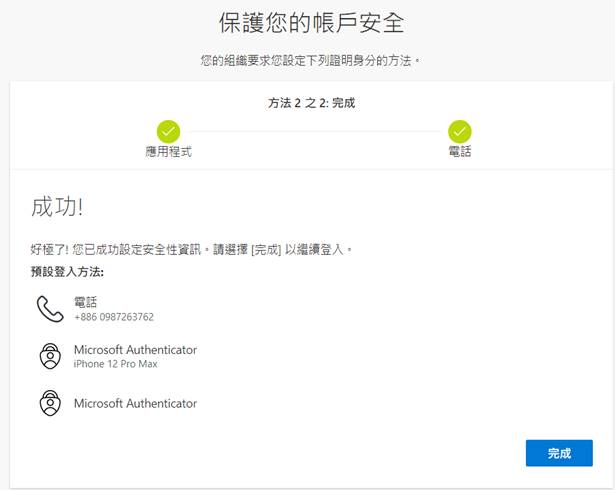Click the phone number +886 0987263762

(x=114, y=317)
